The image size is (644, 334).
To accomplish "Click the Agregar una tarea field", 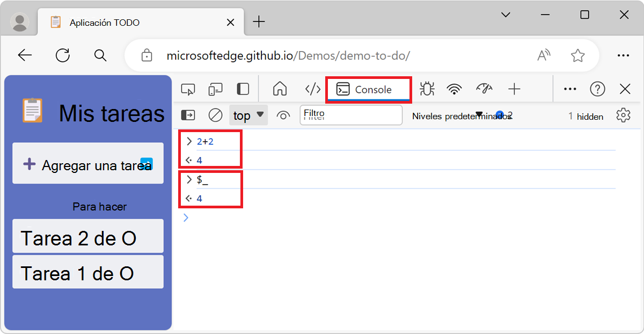I will pyautogui.click(x=88, y=163).
